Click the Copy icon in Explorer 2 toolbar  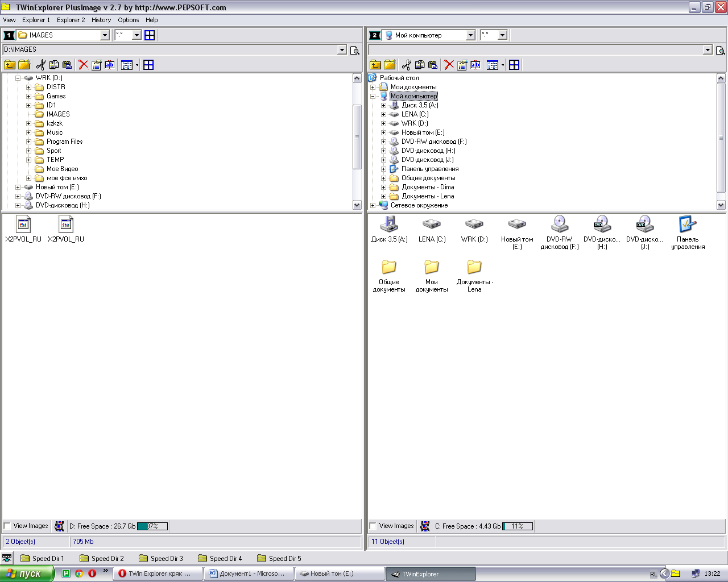[420, 65]
